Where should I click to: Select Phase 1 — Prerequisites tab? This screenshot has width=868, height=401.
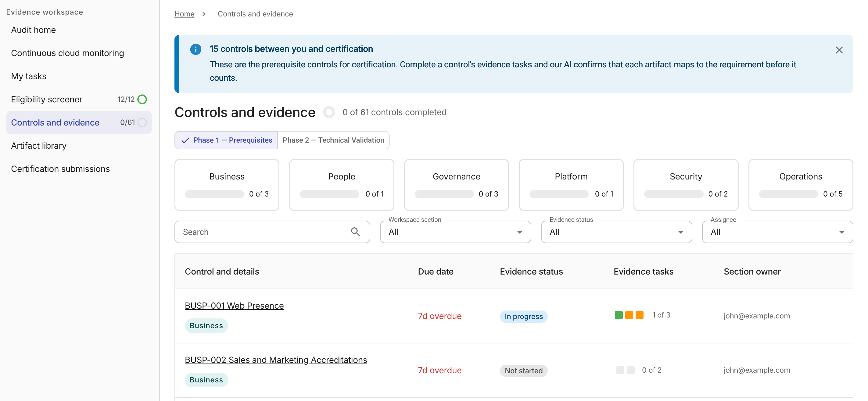[226, 140]
